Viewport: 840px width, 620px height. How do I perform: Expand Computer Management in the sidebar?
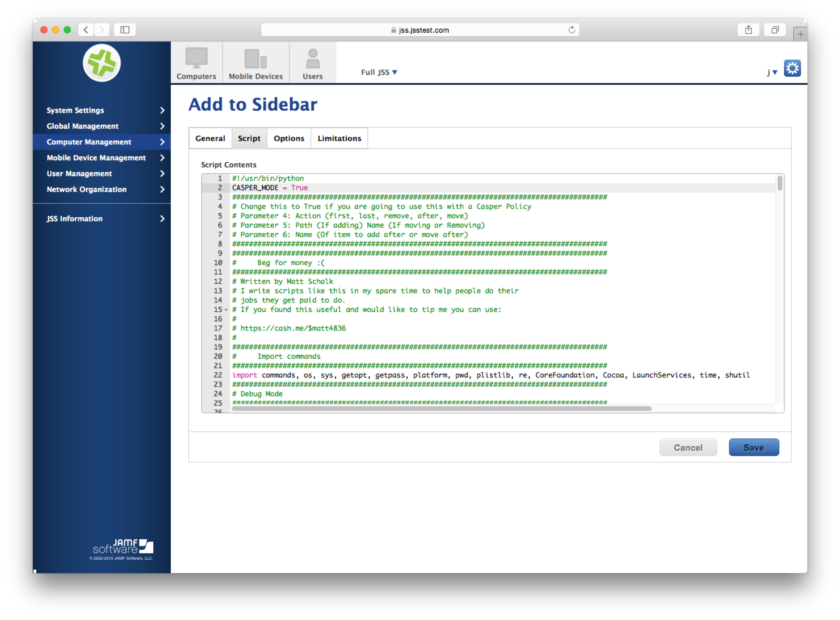102,142
